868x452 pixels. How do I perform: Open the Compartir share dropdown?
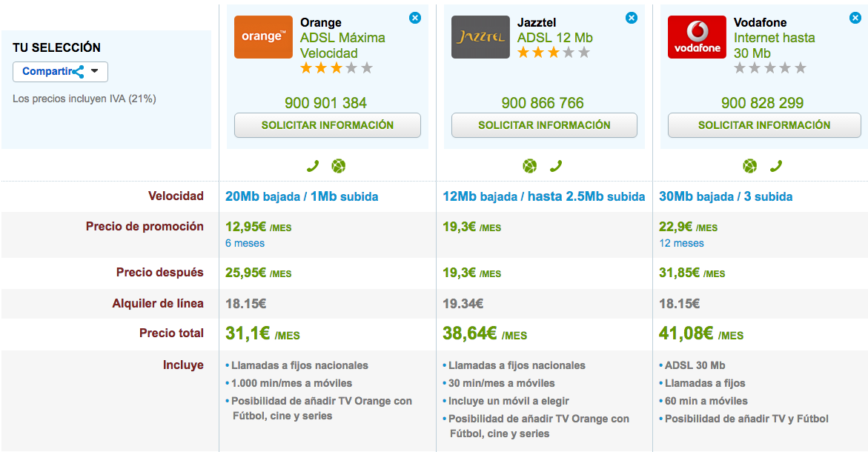click(x=60, y=72)
